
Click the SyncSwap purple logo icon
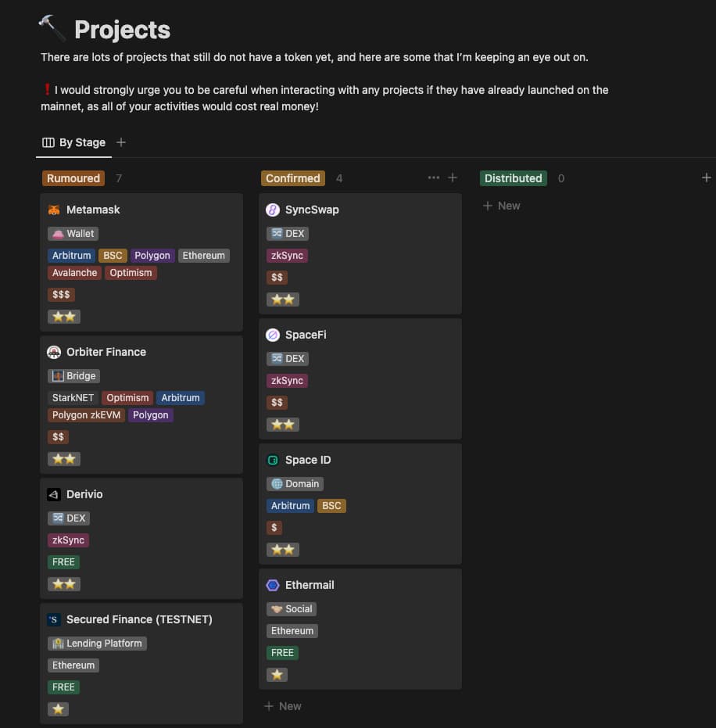click(273, 210)
